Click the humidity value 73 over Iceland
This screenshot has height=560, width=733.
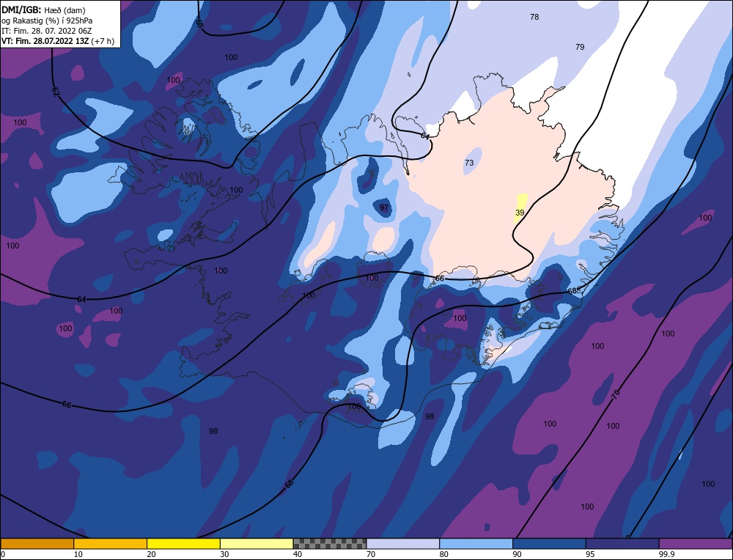click(469, 163)
